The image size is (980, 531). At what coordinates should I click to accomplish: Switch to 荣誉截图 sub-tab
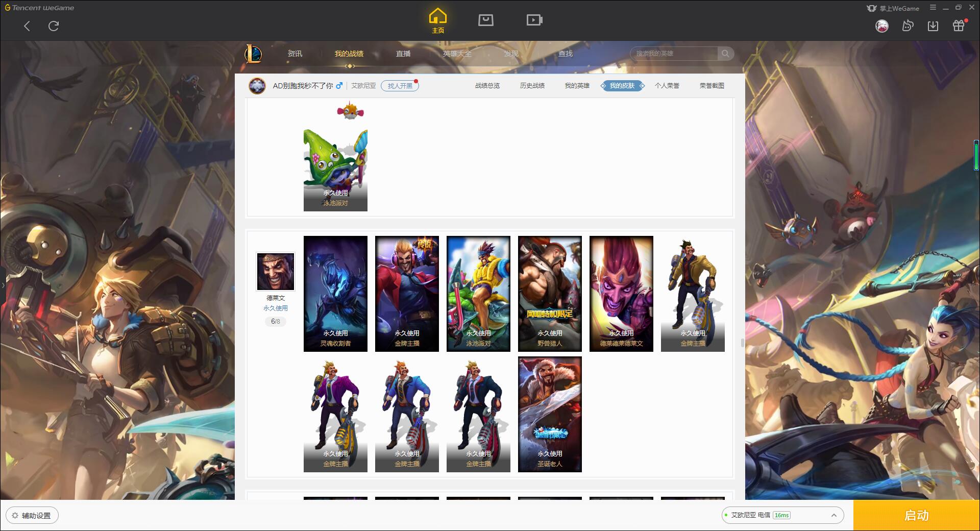tap(712, 86)
